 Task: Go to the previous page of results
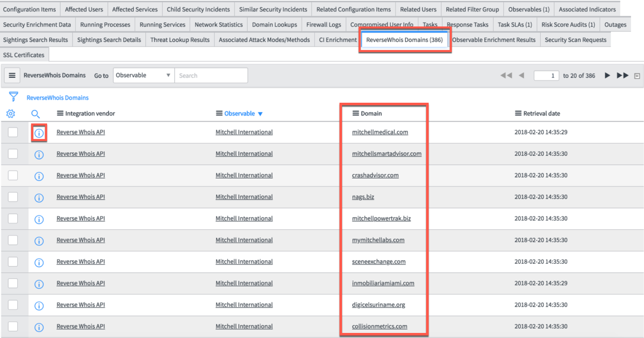[521, 75]
